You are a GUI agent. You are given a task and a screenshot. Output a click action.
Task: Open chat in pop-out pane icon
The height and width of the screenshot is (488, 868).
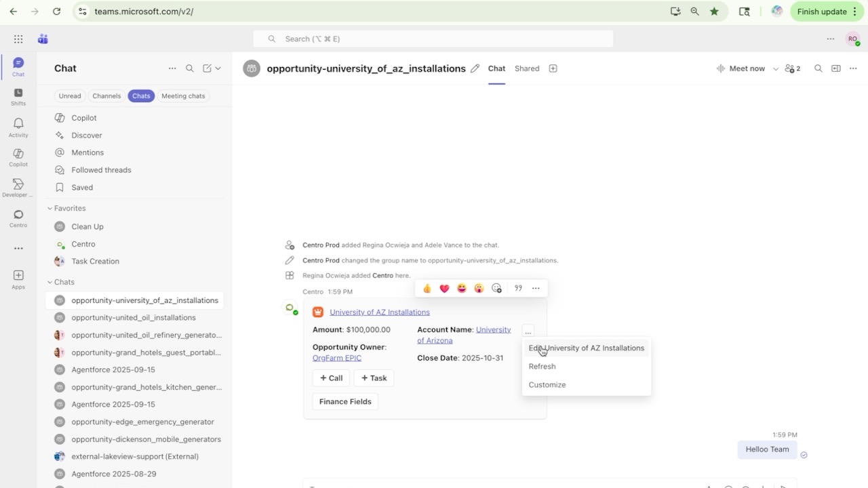[836, 68]
